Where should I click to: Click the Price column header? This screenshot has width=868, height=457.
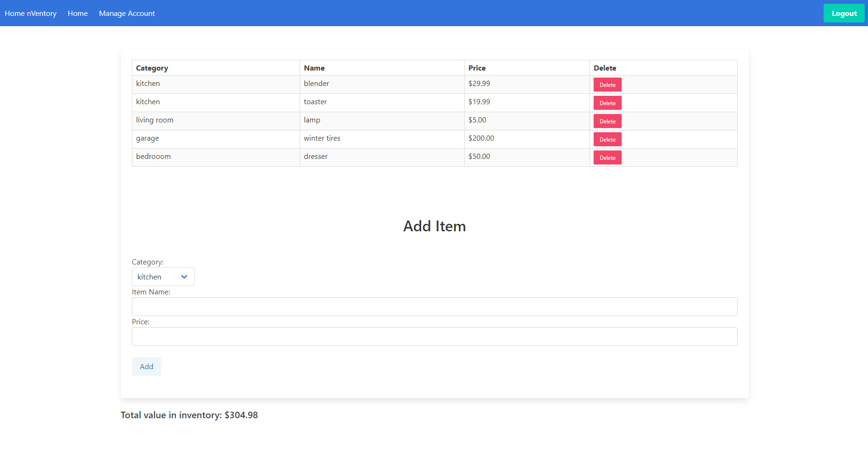[x=477, y=68]
